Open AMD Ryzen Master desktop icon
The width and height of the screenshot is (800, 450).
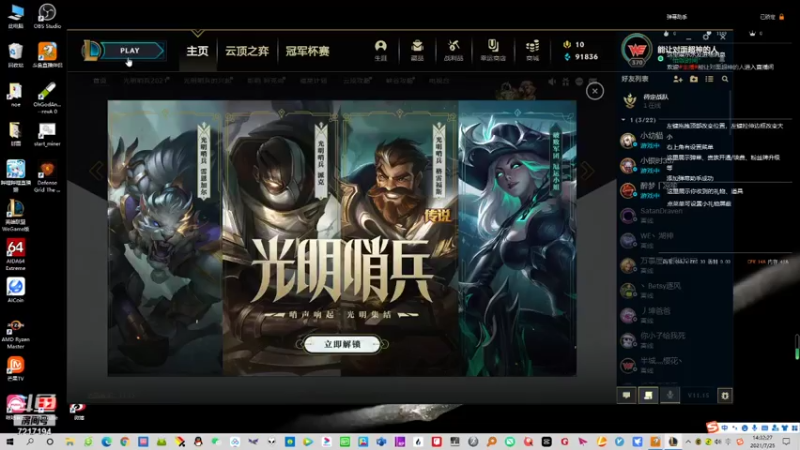click(x=15, y=334)
